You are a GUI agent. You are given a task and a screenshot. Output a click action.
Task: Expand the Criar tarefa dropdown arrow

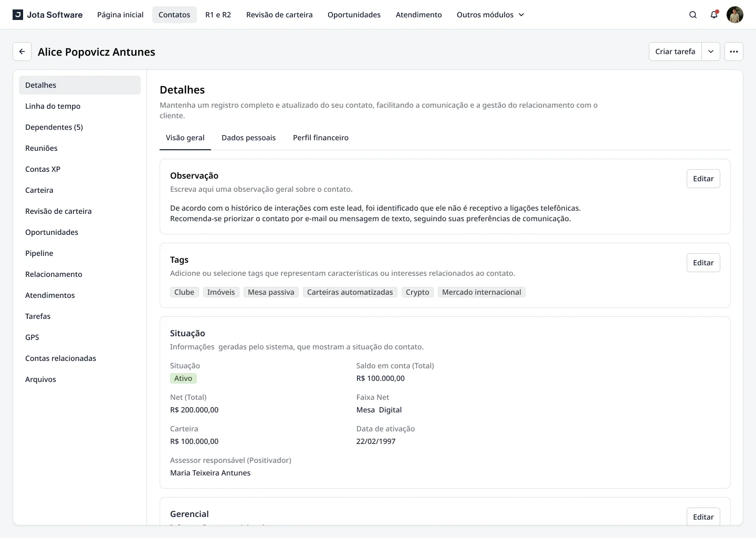tap(711, 51)
